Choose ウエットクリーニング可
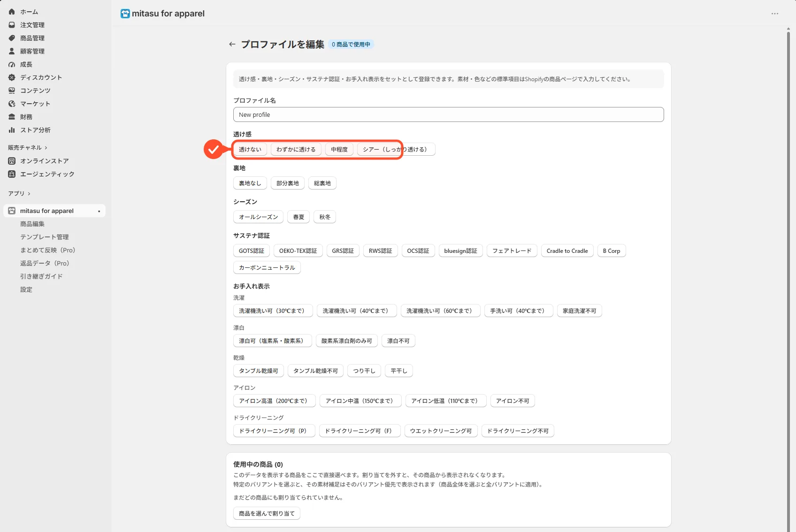796x532 pixels. pos(441,431)
